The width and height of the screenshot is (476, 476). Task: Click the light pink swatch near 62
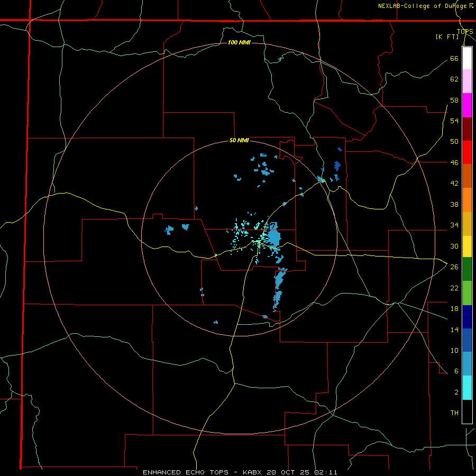click(x=467, y=81)
